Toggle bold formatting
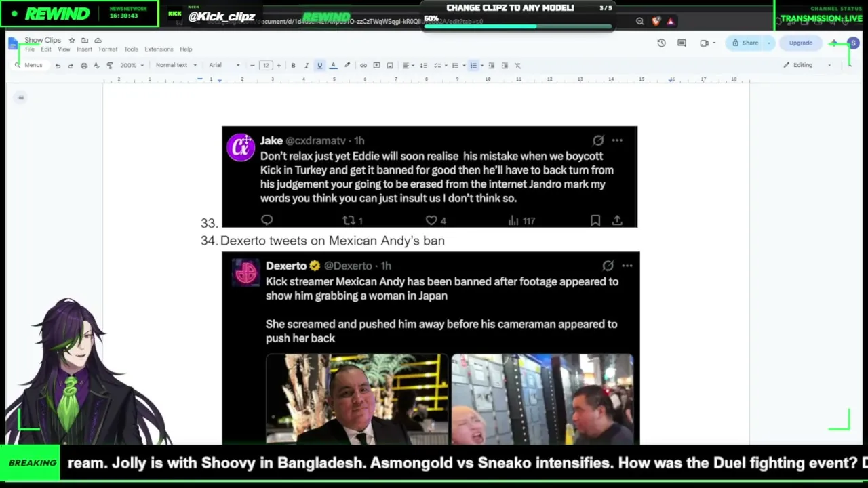The image size is (868, 488). pos(293,66)
